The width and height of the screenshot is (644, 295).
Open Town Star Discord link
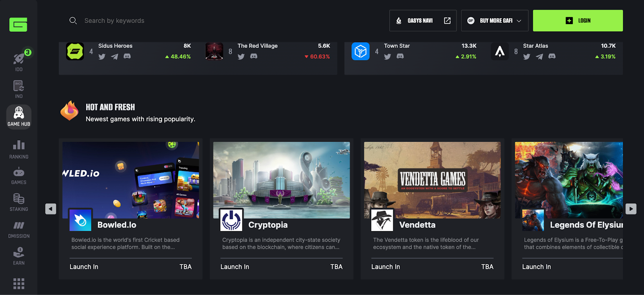400,56
